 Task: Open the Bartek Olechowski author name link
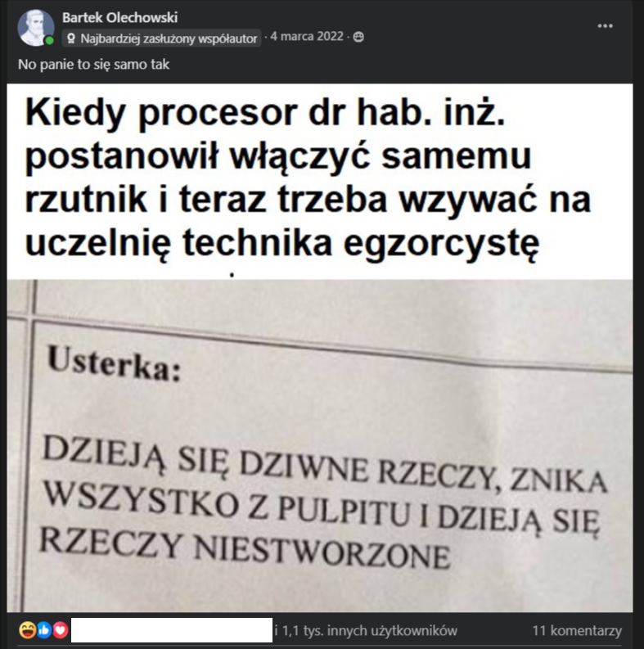click(120, 17)
